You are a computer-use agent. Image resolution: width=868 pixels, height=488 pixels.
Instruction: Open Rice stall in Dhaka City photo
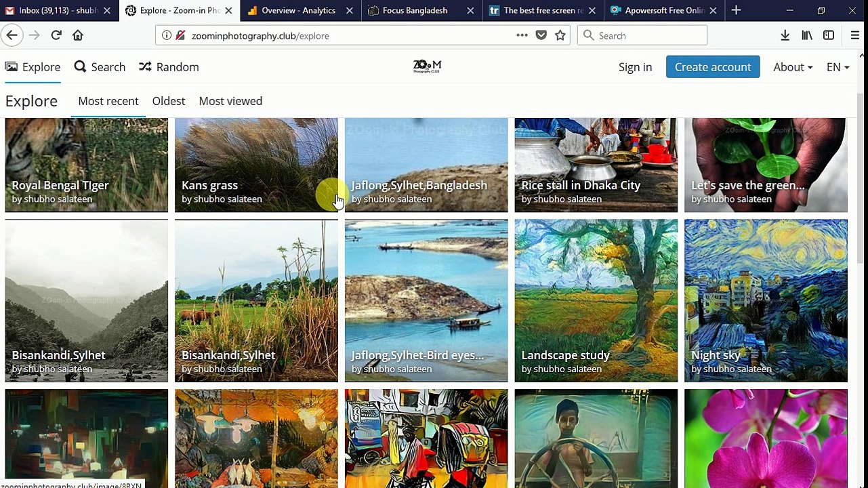point(596,165)
